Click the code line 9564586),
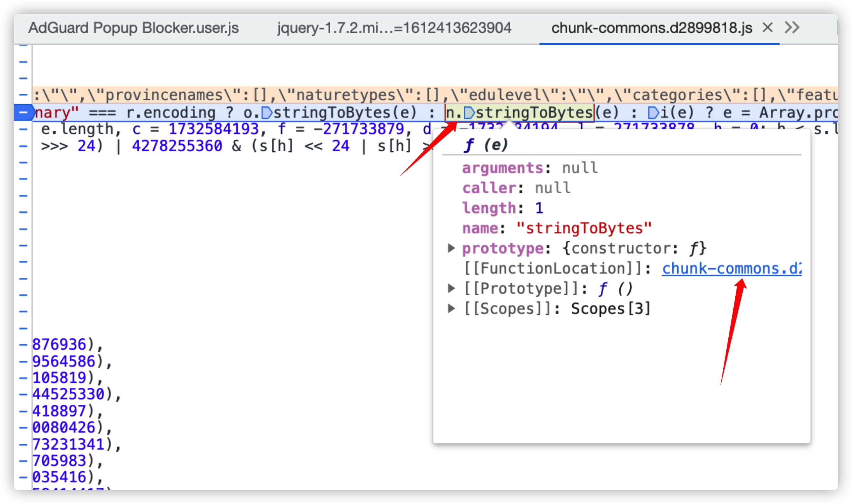This screenshot has width=852, height=504. click(72, 361)
